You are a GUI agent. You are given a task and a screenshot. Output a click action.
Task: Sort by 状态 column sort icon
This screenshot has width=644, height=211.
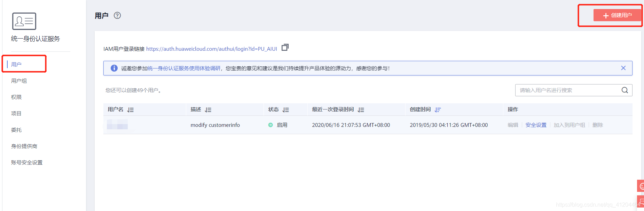pos(286,110)
